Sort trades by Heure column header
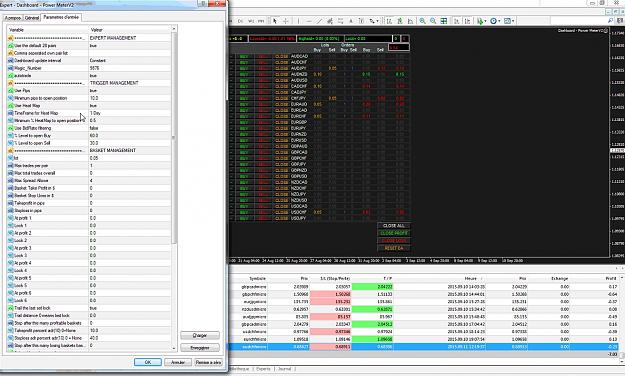Screen dimensions: 625x376 [470, 279]
